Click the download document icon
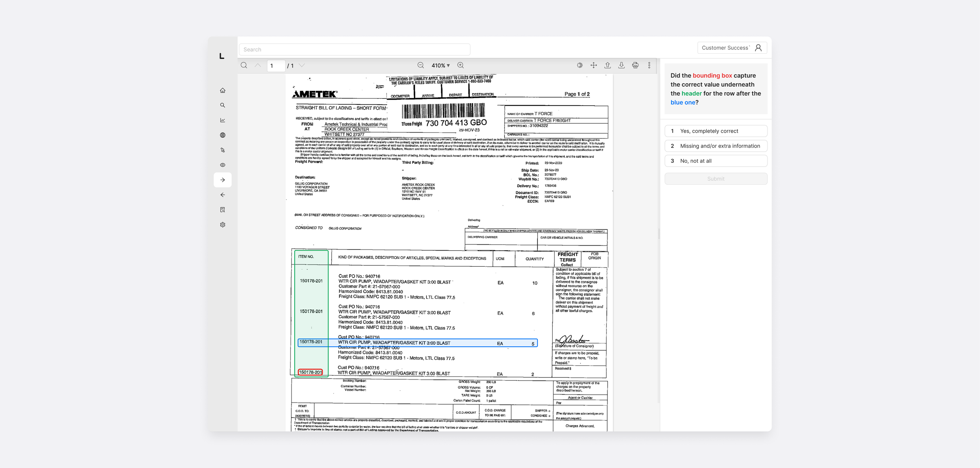This screenshot has height=468, width=980. pyautogui.click(x=621, y=65)
